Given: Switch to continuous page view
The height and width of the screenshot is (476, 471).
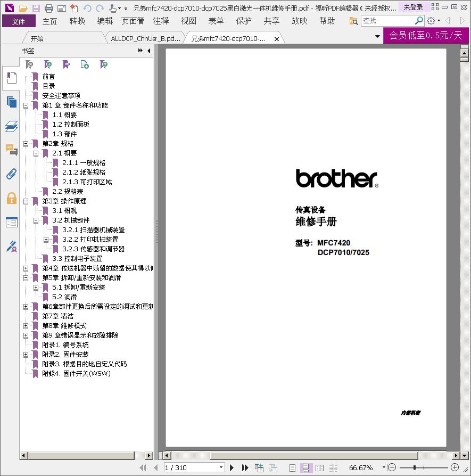Looking at the screenshot, I should [305, 468].
